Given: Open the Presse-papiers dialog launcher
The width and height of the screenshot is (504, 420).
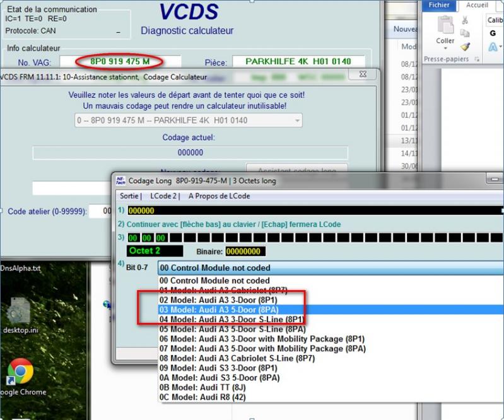Looking at the screenshot, I should click(477, 59).
